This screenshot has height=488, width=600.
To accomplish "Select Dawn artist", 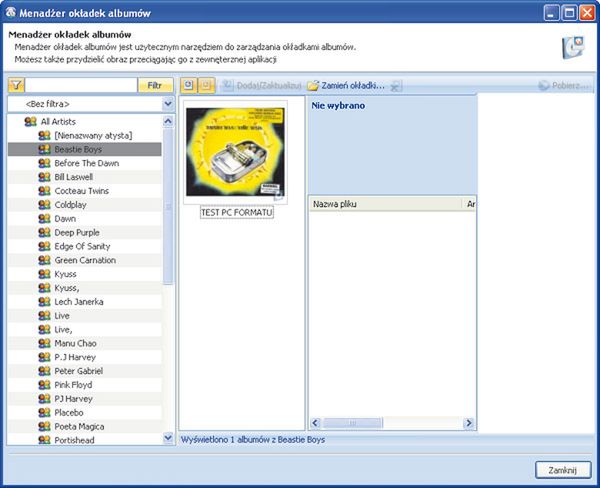I will pos(65,219).
